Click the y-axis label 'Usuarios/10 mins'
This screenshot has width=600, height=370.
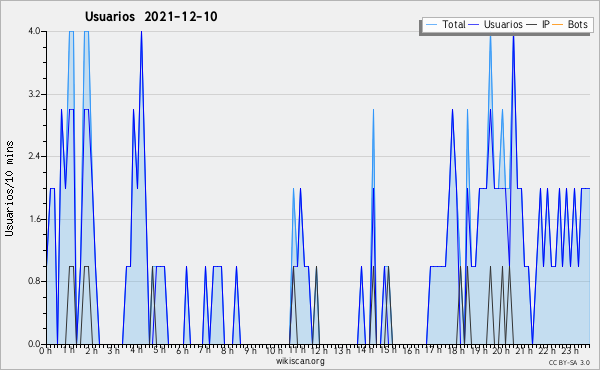click(x=9, y=189)
